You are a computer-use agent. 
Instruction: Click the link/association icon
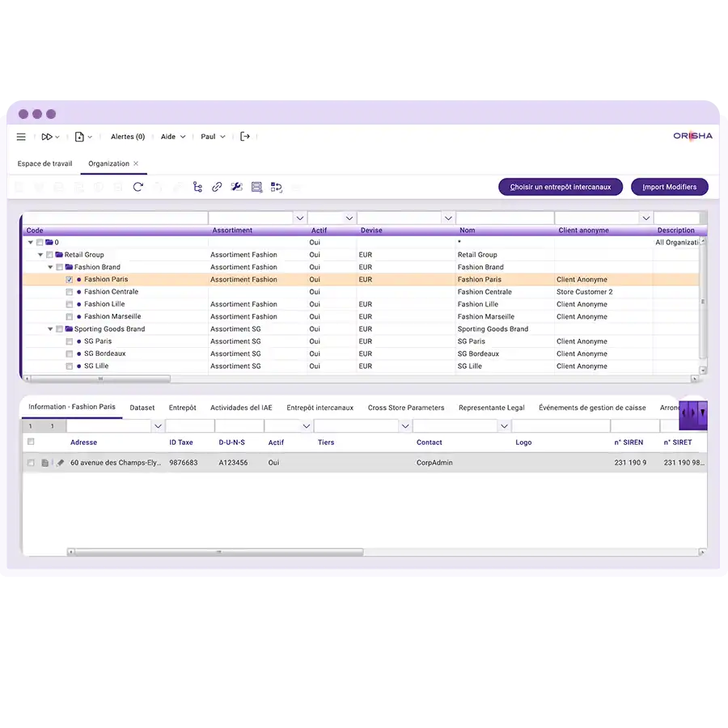[216, 186]
